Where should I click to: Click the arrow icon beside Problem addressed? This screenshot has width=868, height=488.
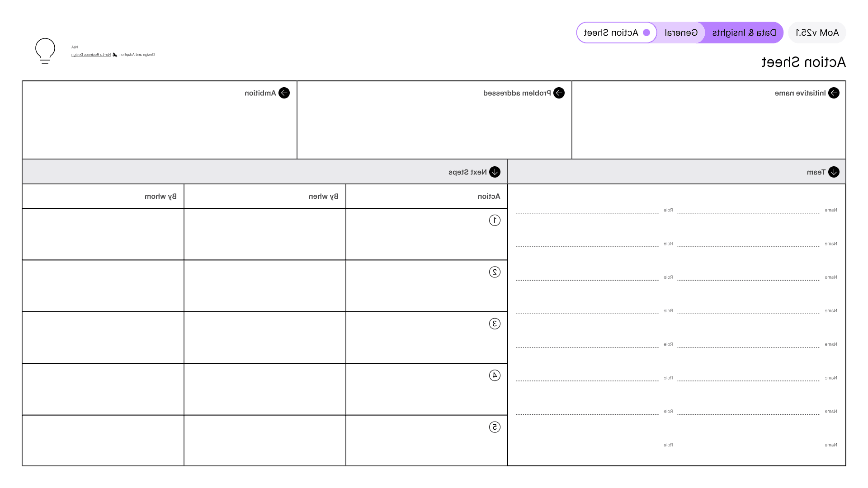(559, 93)
